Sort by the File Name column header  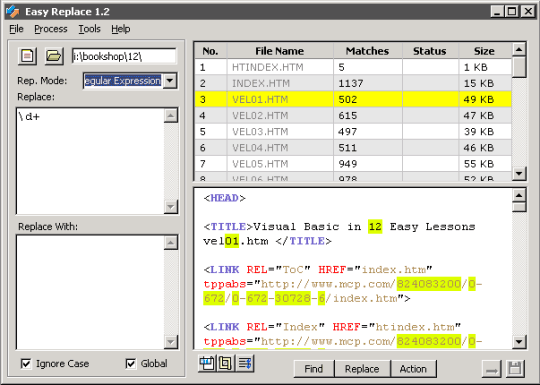(280, 51)
